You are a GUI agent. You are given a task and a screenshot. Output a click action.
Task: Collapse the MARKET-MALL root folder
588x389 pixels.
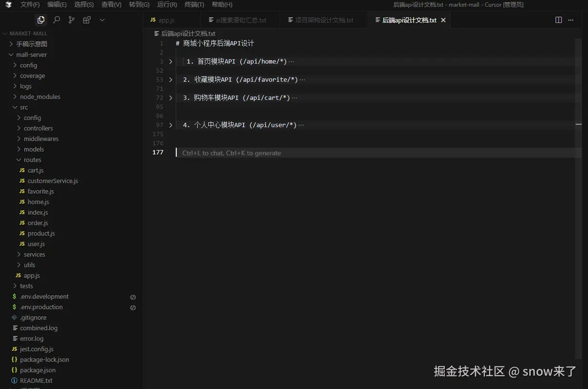point(6,33)
